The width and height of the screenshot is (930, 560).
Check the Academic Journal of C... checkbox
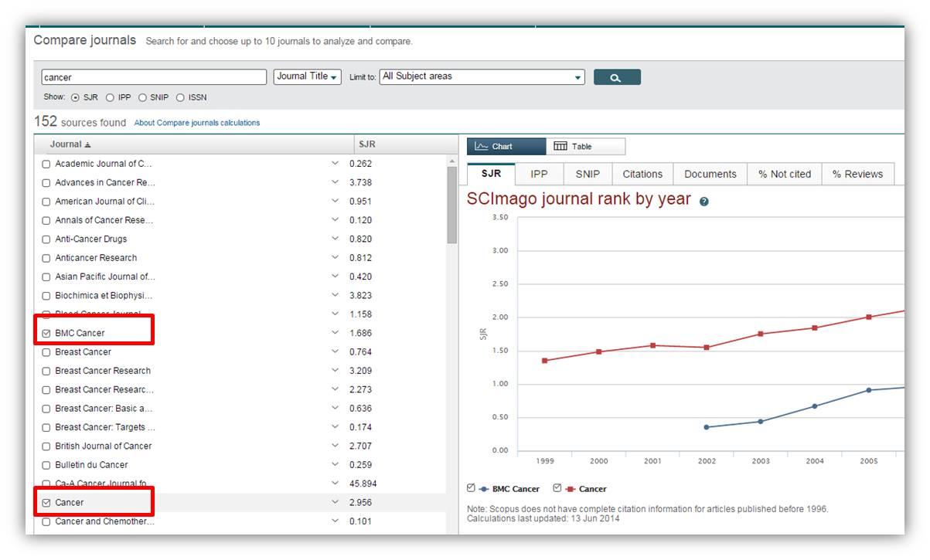coord(46,164)
